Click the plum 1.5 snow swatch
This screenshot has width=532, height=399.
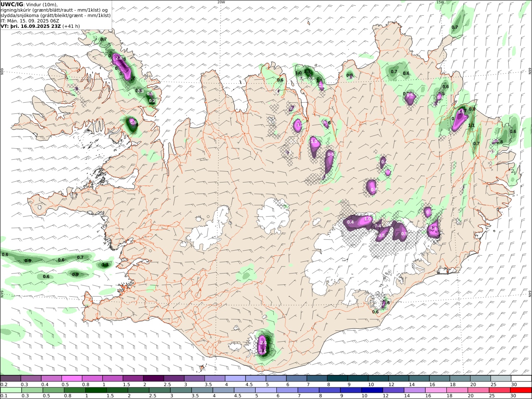coord(133,379)
